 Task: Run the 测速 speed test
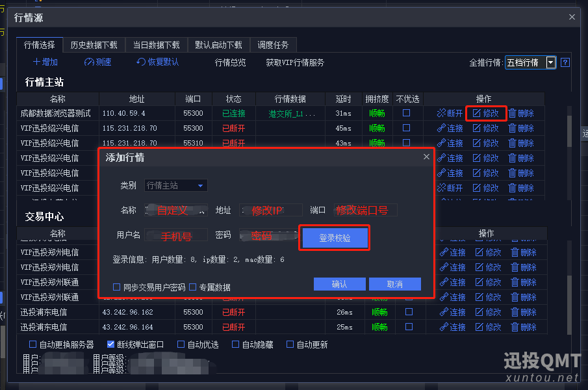click(x=97, y=62)
